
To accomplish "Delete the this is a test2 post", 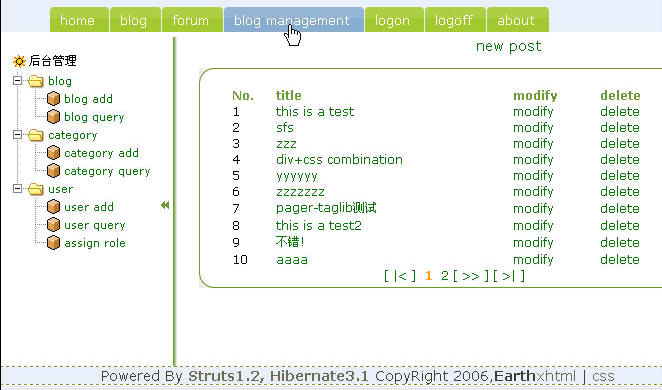I will tap(620, 226).
